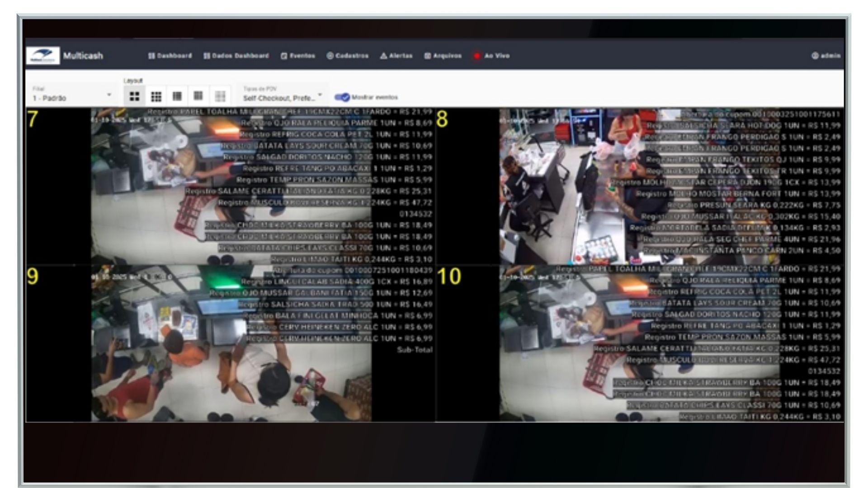Click camera 10's 0134532 code line
The height and width of the screenshot is (488, 868).
point(824,371)
